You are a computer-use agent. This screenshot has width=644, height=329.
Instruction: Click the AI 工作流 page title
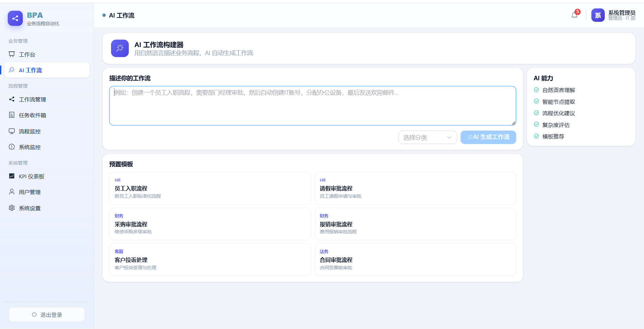(x=122, y=15)
